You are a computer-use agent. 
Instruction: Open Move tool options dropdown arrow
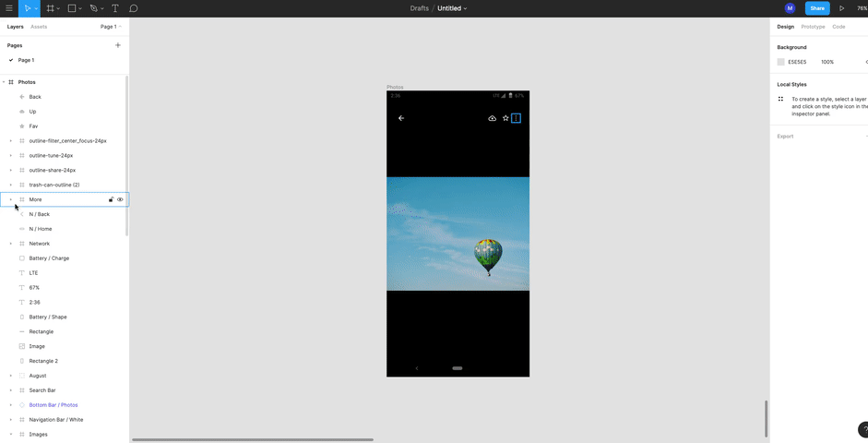(36, 9)
